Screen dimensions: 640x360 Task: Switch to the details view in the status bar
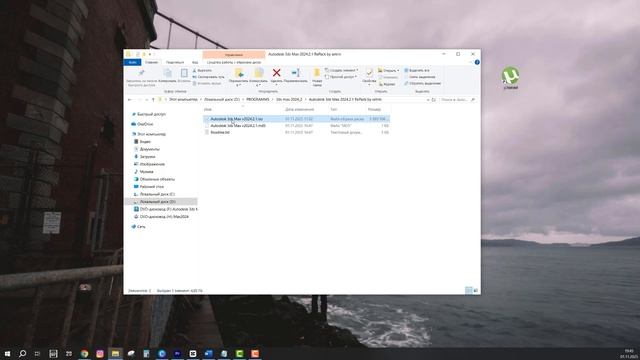[469, 290]
